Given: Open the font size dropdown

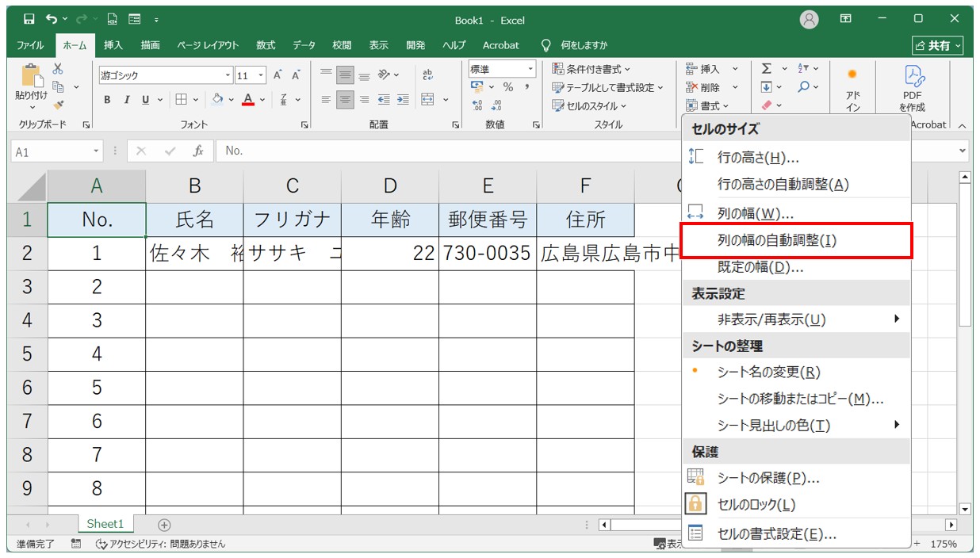Looking at the screenshot, I should point(262,76).
